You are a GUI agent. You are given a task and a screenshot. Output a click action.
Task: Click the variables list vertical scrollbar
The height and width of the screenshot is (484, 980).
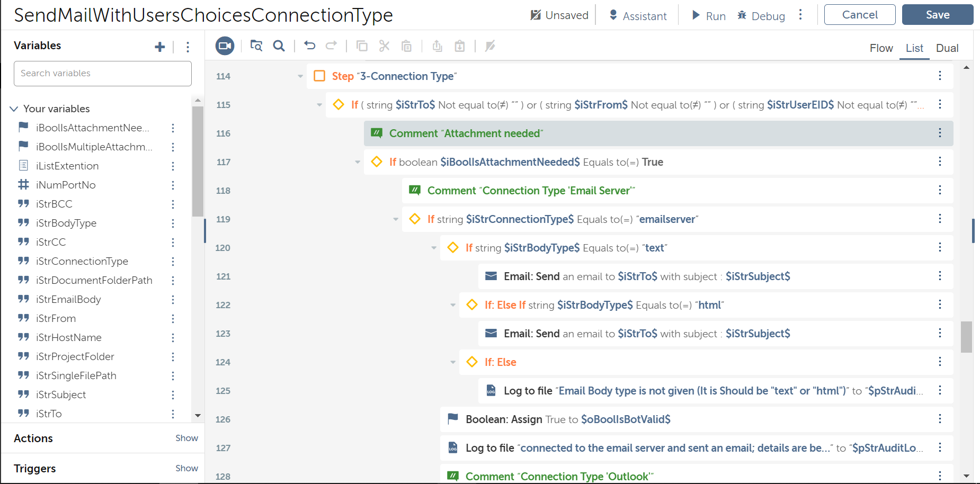[x=198, y=162]
